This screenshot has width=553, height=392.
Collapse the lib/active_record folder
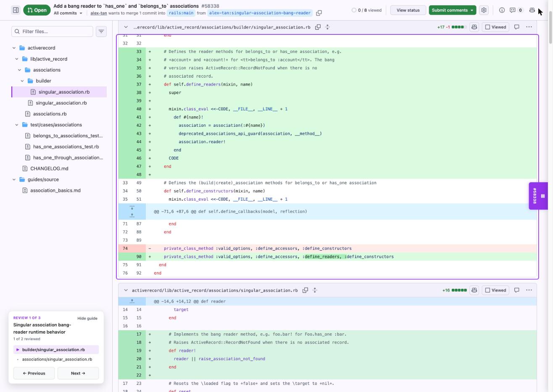(17, 59)
